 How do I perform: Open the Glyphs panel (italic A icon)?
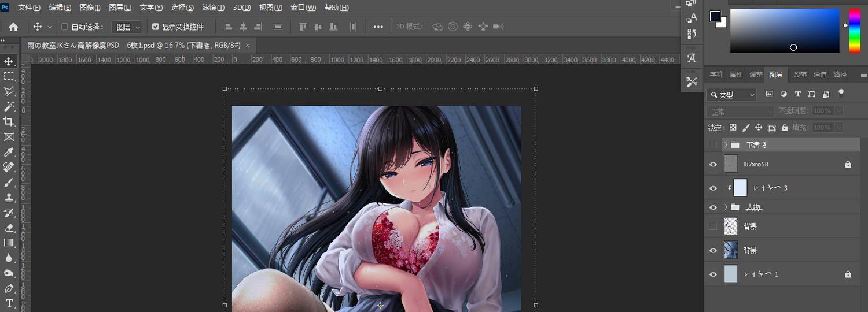tap(692, 58)
